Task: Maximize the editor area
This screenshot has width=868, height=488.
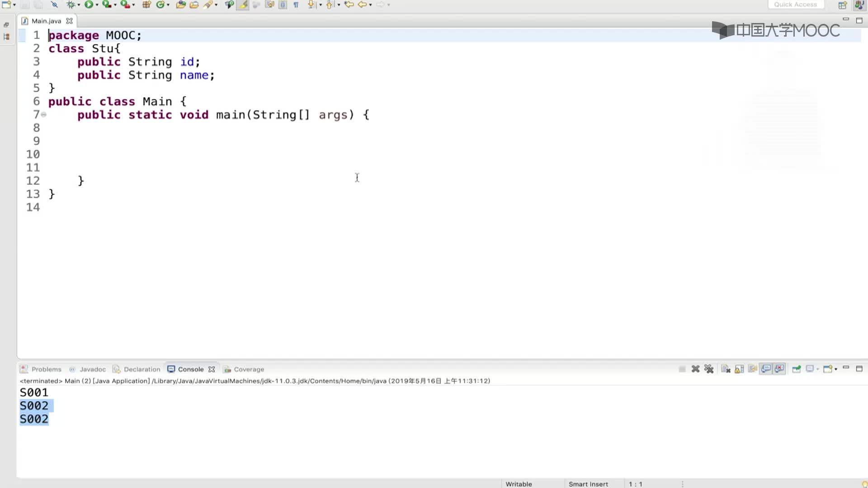Action: (859, 20)
